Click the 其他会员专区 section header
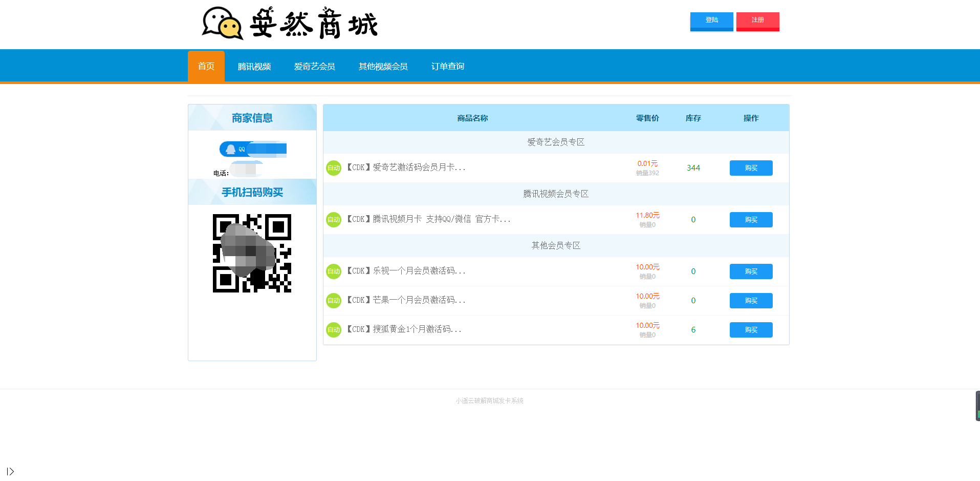Screen dimensions: 980x481 click(556, 245)
